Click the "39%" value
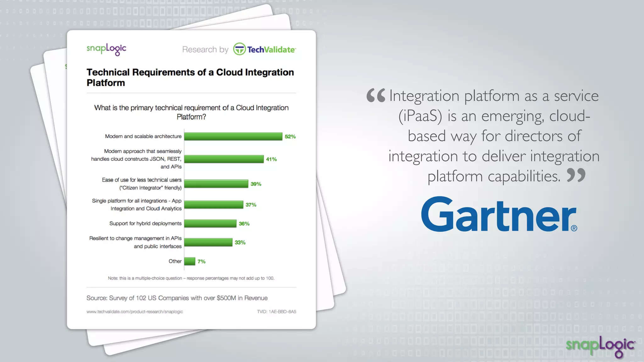 point(256,184)
